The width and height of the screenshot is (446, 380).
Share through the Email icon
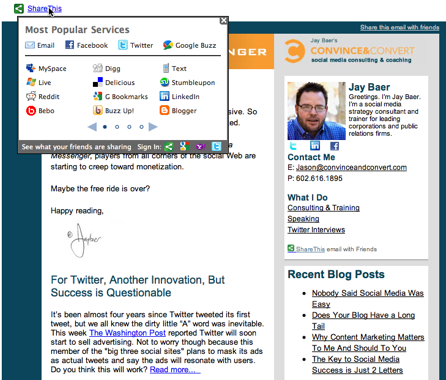point(30,45)
